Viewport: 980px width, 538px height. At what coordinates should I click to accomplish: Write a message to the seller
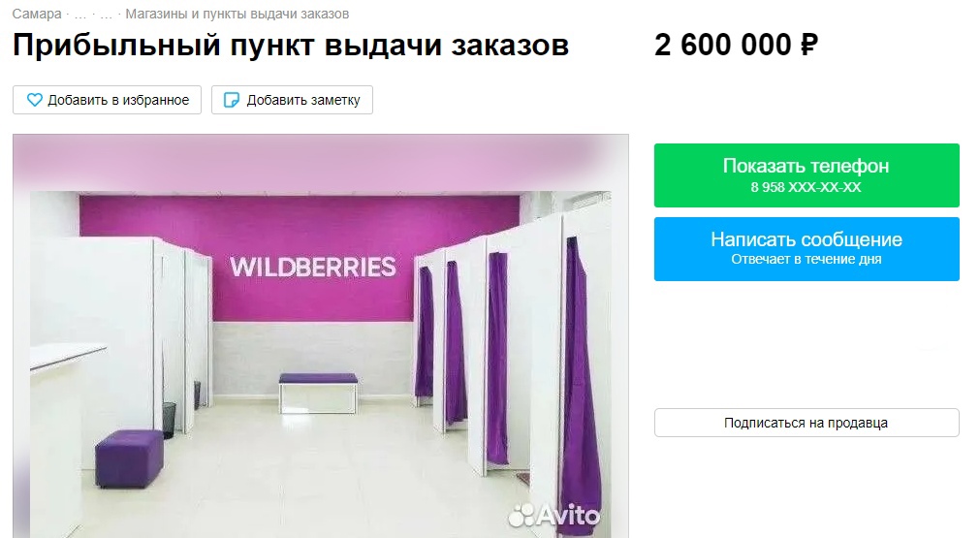pyautogui.click(x=806, y=249)
